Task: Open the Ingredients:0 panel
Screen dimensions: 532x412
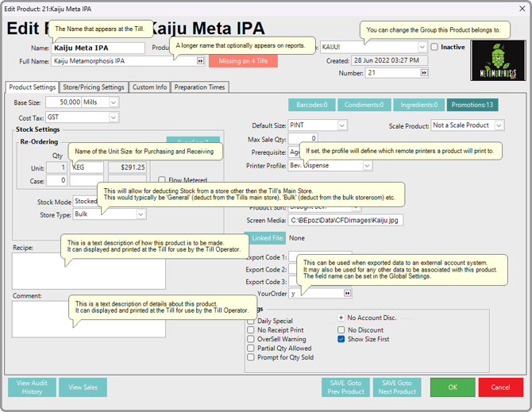Action: 419,105
